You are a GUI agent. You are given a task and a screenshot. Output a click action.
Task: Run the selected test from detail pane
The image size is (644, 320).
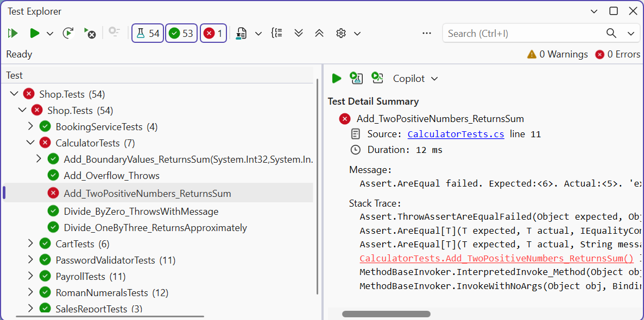click(x=337, y=78)
